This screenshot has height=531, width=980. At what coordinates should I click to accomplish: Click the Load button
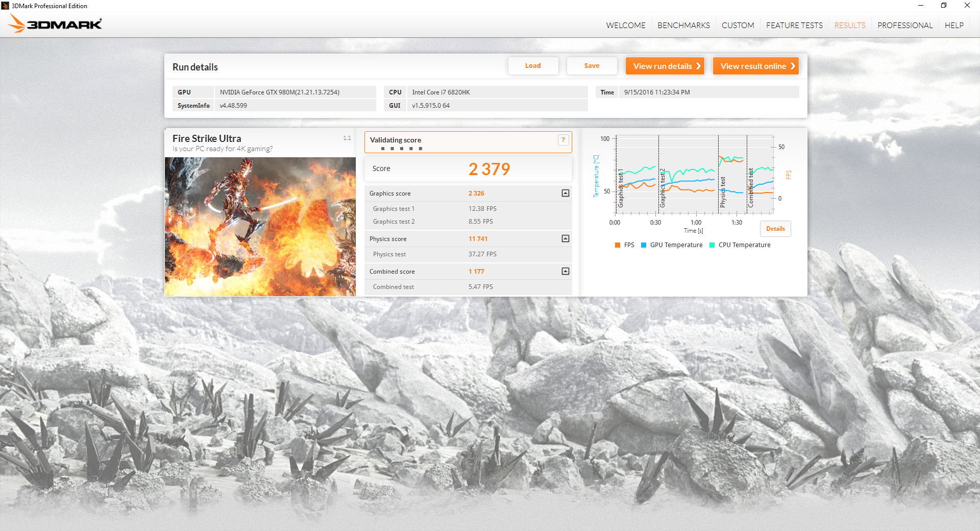[x=533, y=66]
